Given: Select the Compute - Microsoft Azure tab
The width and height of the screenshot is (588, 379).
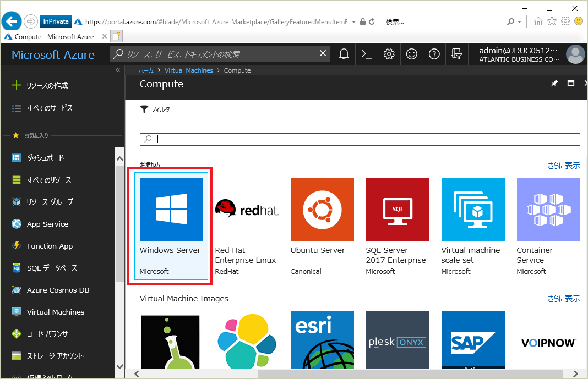Looking at the screenshot, I should (55, 37).
